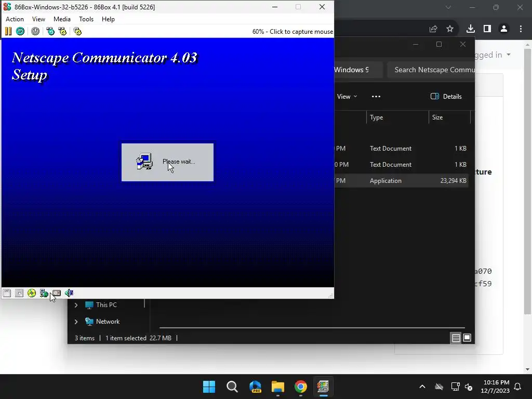
Task: Open the "logged in" dropdown on webpage
Action: [x=493, y=55]
